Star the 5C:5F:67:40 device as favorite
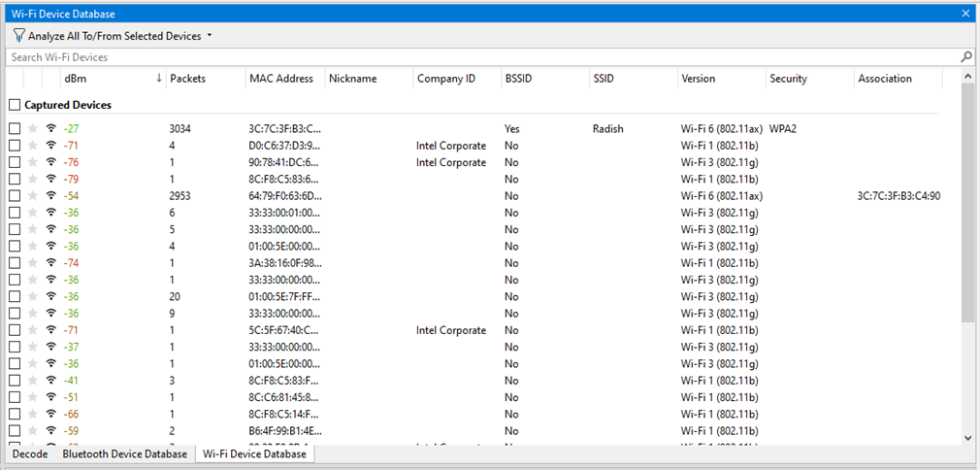Image resolution: width=980 pixels, height=470 pixels. point(32,330)
